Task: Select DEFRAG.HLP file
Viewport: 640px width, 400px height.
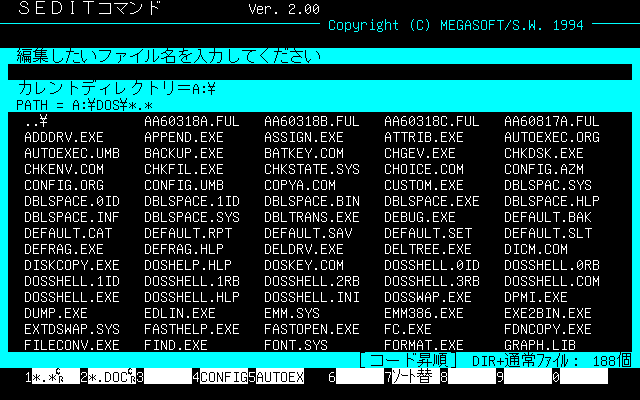Action: coord(184,249)
